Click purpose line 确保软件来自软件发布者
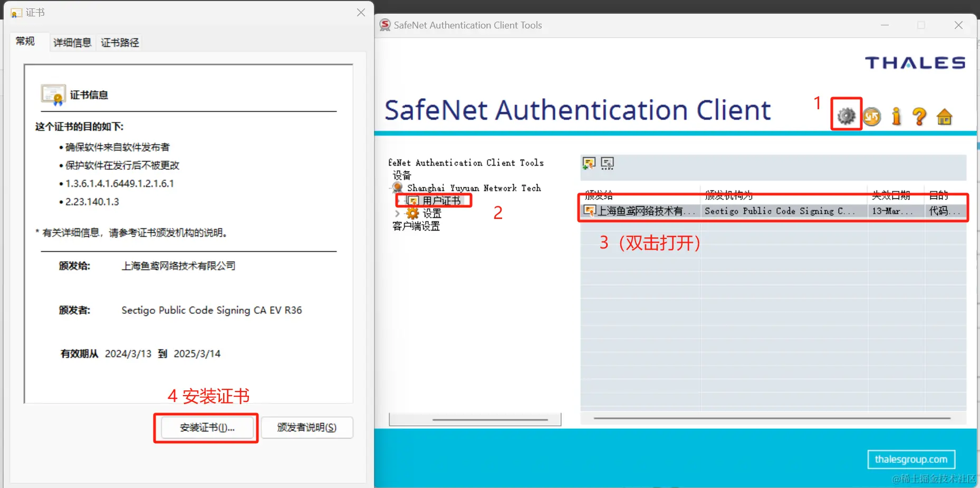Screen dimensions: 980x488 [118, 147]
